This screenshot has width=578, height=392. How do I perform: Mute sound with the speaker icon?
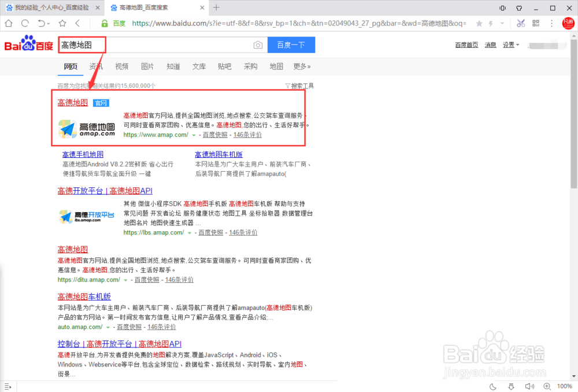click(529, 386)
